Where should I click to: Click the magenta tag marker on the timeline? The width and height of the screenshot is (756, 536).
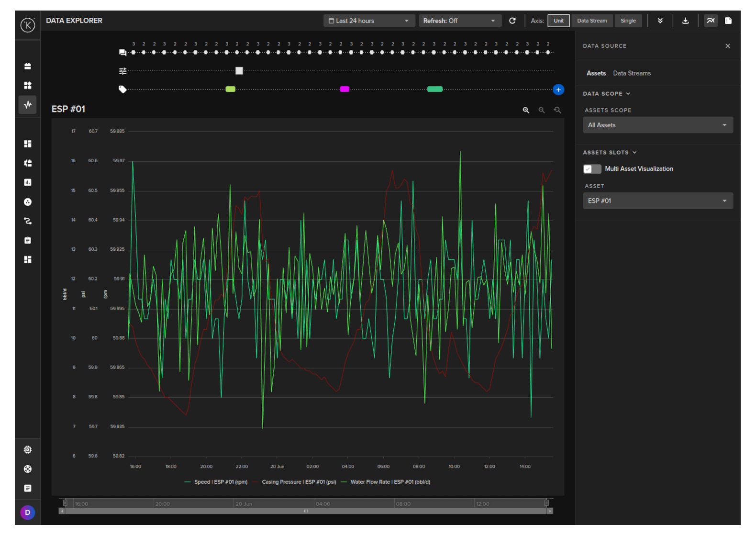click(345, 89)
